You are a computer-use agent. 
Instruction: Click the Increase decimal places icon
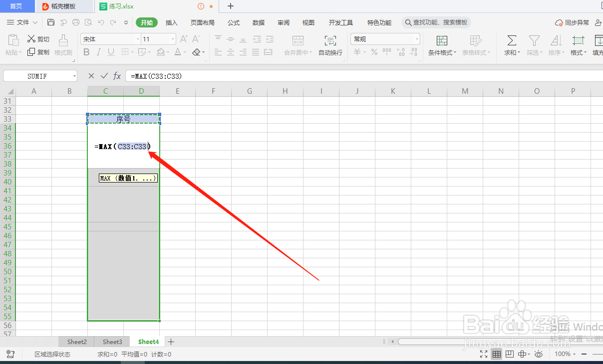(400, 52)
